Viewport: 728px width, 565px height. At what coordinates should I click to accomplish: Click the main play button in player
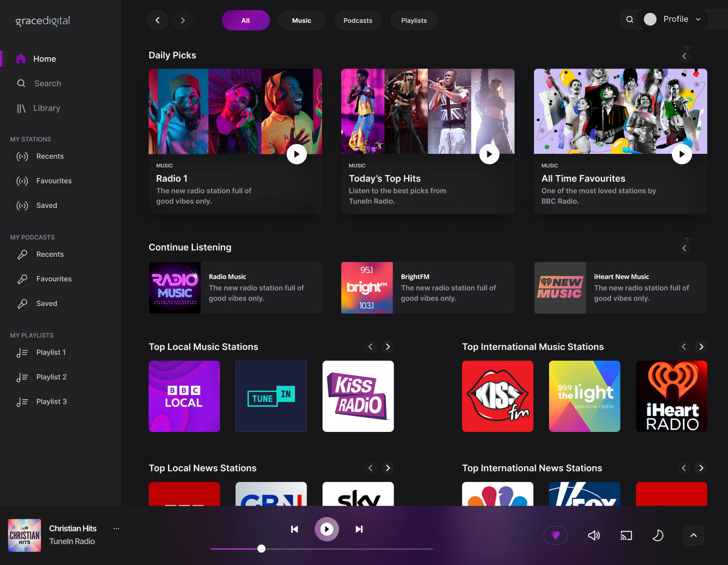tap(327, 529)
